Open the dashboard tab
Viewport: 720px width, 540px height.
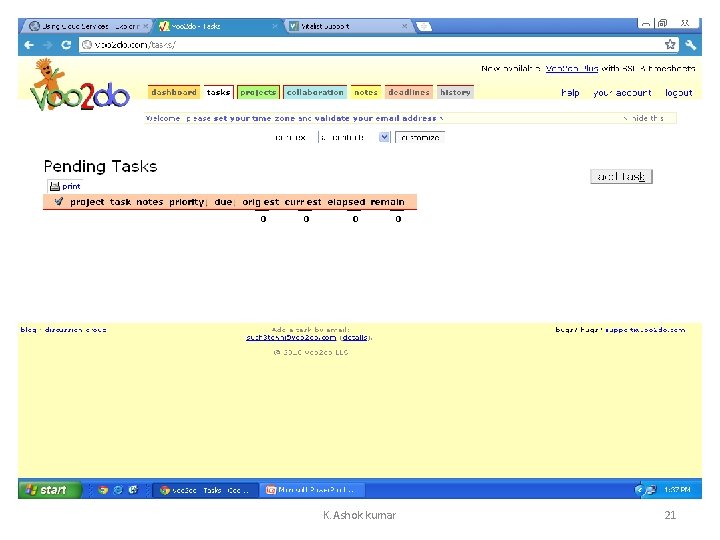pyautogui.click(x=174, y=92)
